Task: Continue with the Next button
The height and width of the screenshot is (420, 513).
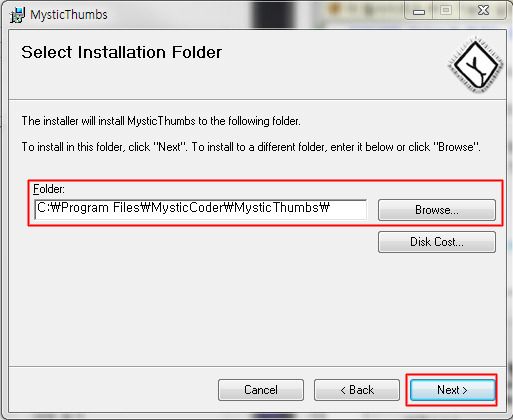Action: (452, 390)
